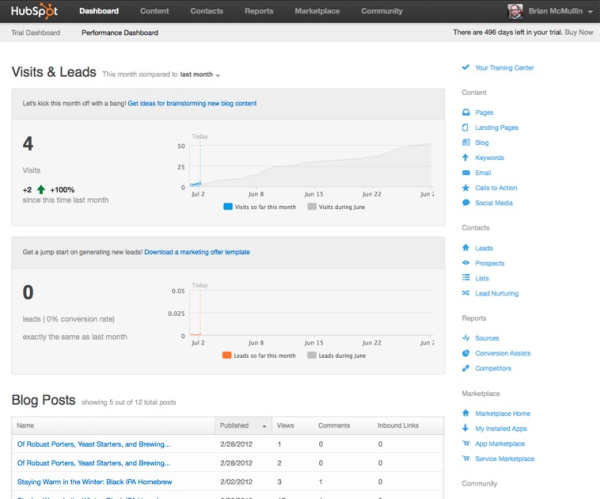Click the Landing Pages document icon
This screenshot has height=499, width=600.
[x=465, y=127]
